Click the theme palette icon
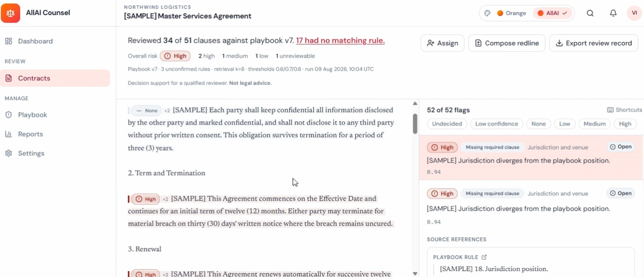 click(487, 13)
